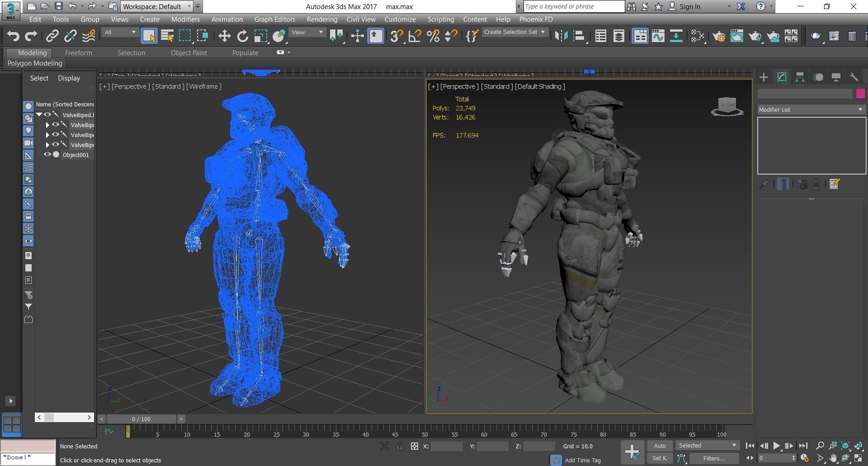This screenshot has height=466, width=868.
Task: Open Select by Name list tool
Action: point(167,36)
